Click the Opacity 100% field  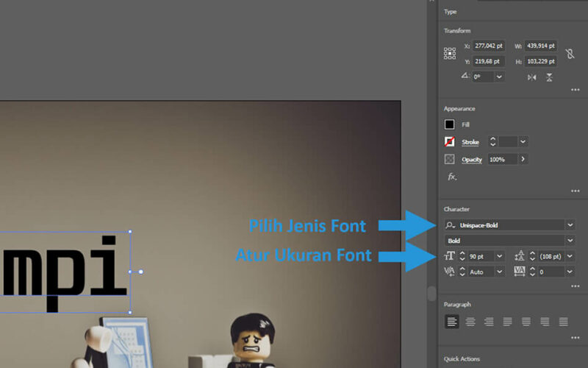[x=503, y=159]
